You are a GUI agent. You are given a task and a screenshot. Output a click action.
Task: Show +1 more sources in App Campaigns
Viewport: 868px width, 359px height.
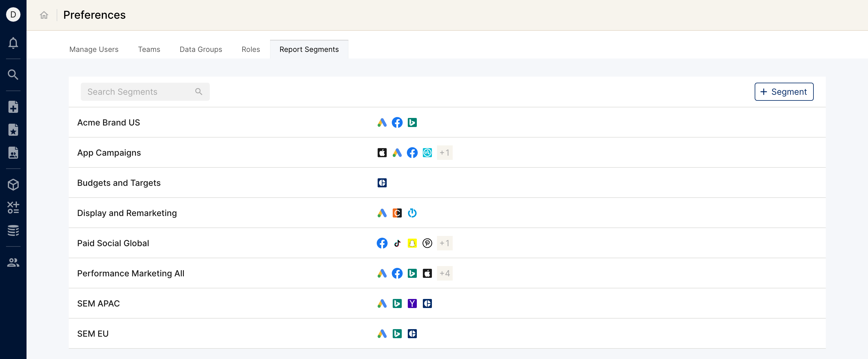pos(445,153)
